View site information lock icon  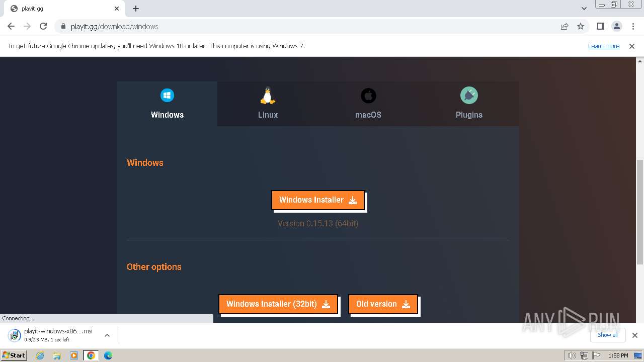click(x=63, y=26)
